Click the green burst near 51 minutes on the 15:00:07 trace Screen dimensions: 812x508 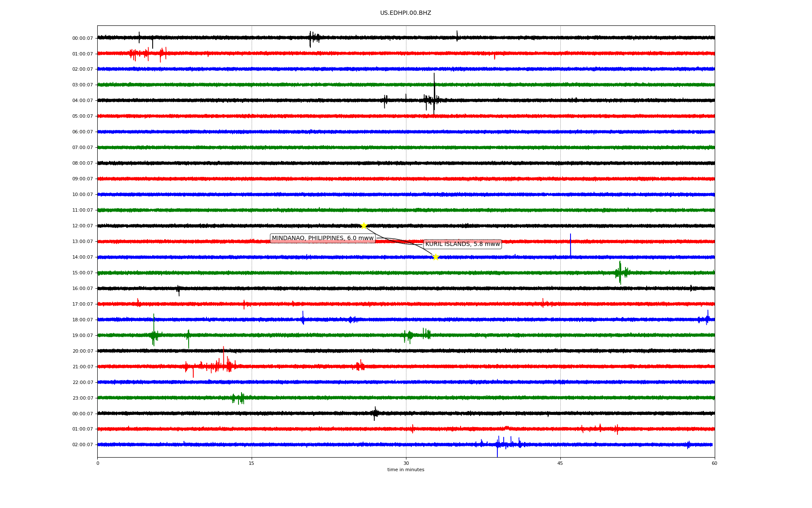(x=620, y=272)
